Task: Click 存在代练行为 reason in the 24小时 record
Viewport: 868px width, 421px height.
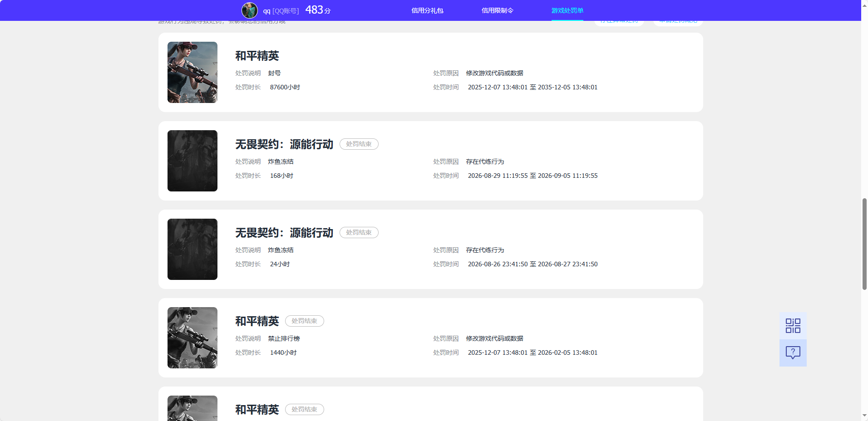Action: click(485, 250)
